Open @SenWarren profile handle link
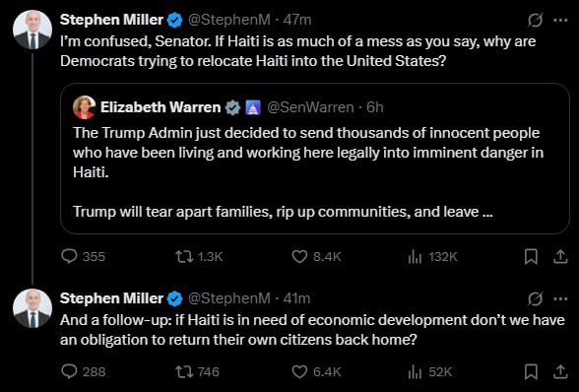Screen dimensions: 579x392 pos(310,107)
